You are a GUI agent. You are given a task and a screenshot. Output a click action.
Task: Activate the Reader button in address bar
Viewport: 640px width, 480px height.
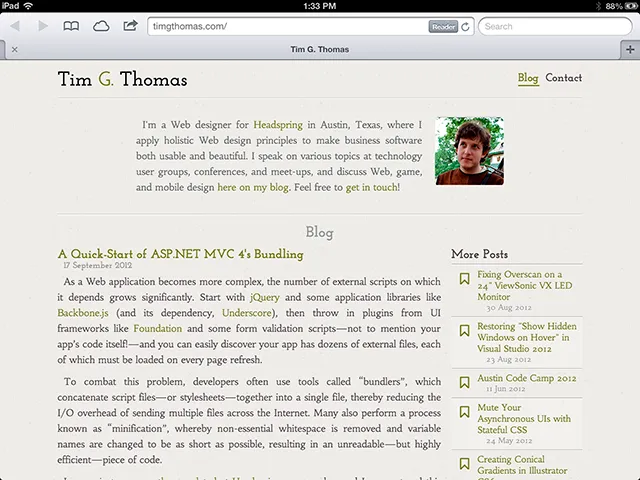(443, 27)
